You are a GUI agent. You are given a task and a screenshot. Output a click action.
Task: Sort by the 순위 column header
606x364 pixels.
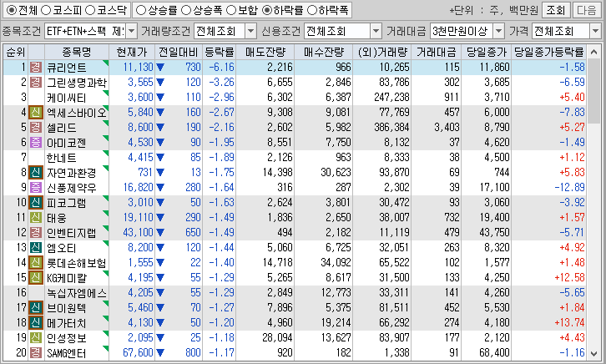(x=16, y=52)
